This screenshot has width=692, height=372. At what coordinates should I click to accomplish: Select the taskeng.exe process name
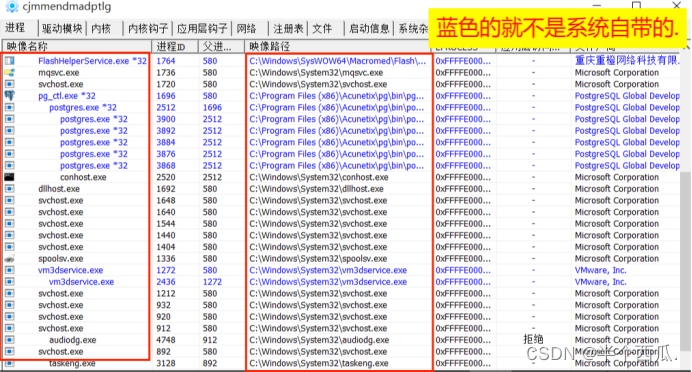pyautogui.click(x=72, y=363)
